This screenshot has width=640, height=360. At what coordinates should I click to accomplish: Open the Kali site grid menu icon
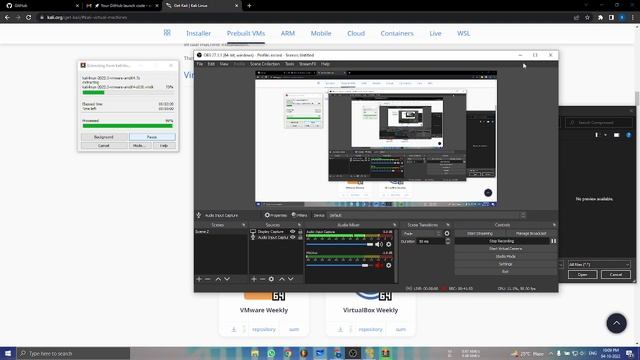tap(167, 33)
